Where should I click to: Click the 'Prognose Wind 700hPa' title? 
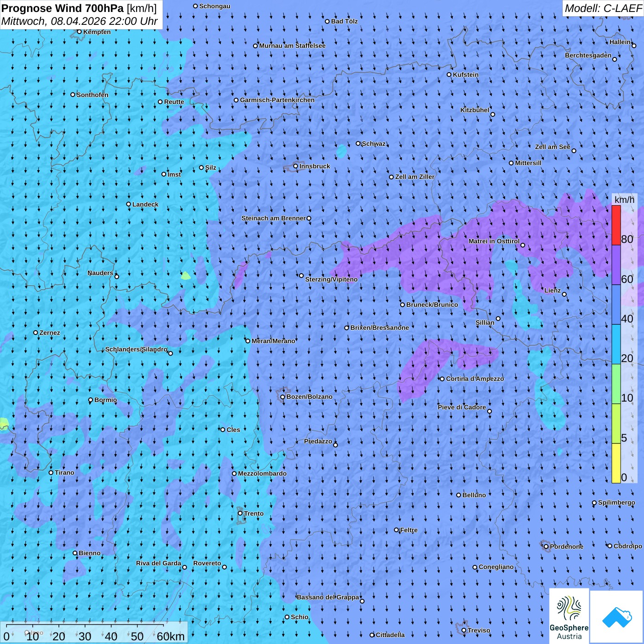(x=63, y=8)
